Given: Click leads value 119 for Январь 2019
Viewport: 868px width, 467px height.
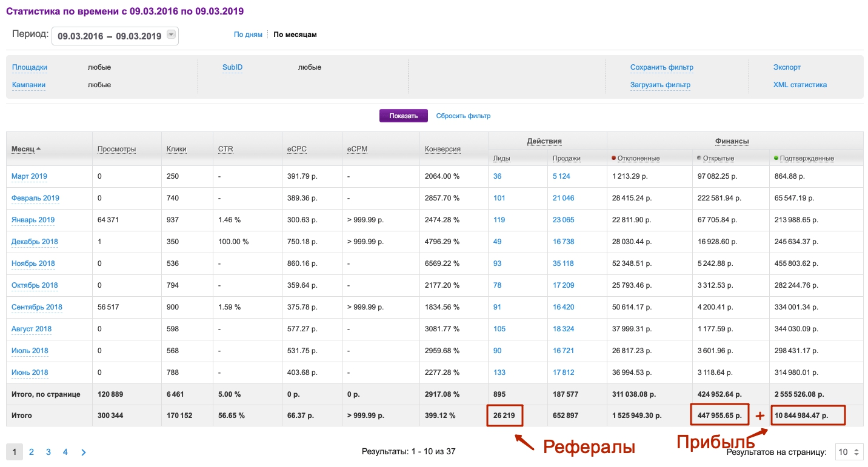Looking at the screenshot, I should tap(499, 220).
